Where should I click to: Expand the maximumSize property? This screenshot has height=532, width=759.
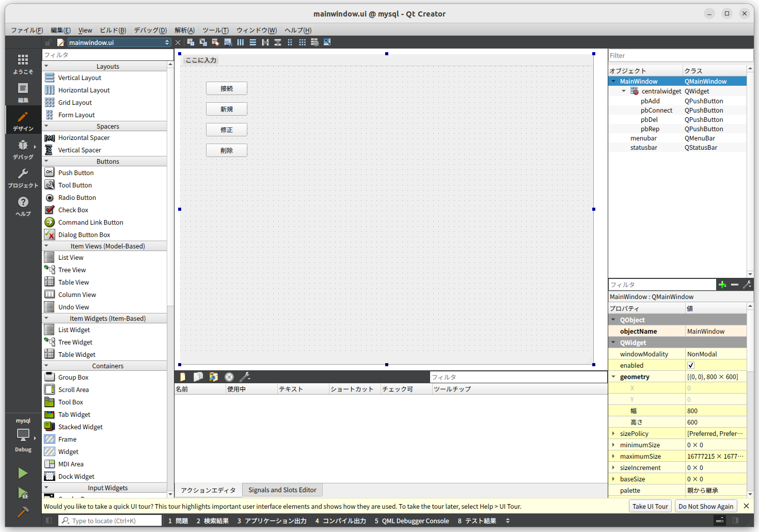(x=613, y=456)
